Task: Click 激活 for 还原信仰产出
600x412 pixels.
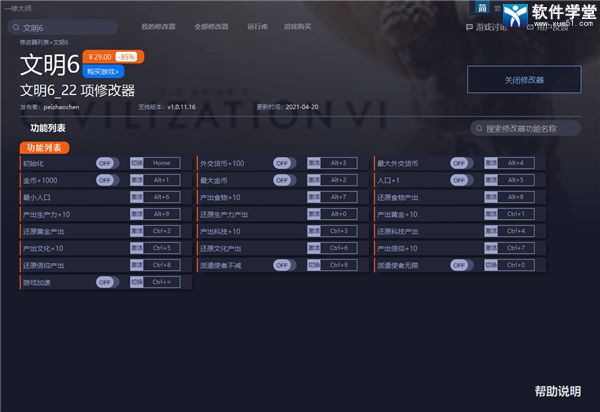Action: (x=137, y=265)
